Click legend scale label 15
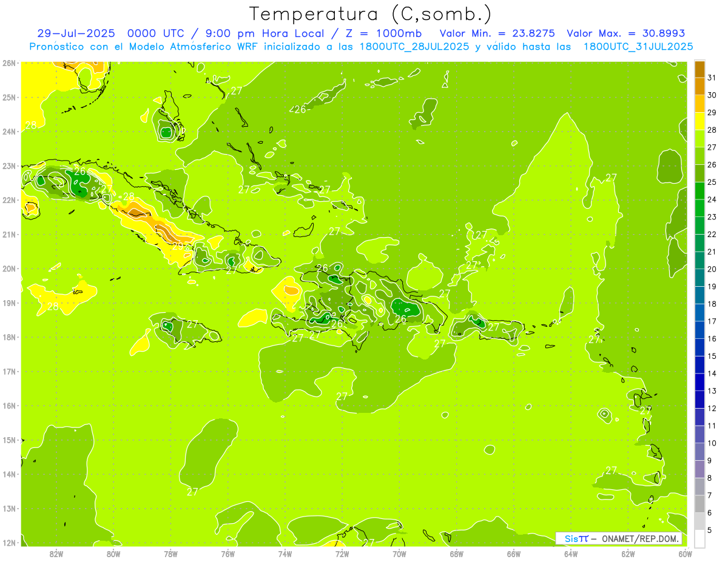Viewport: 728px width, 562px height. 712,356
